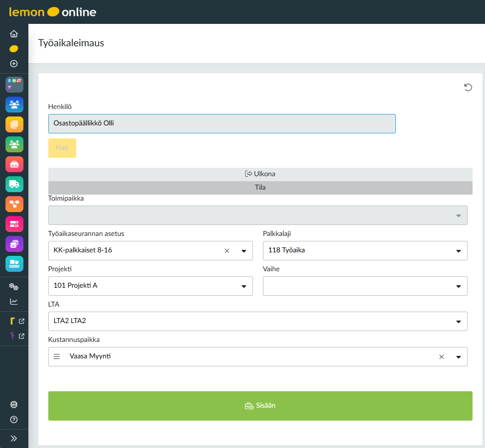Screen dimensions: 485x448
Task: Click the reset form refresh icon
Action: [x=468, y=88]
